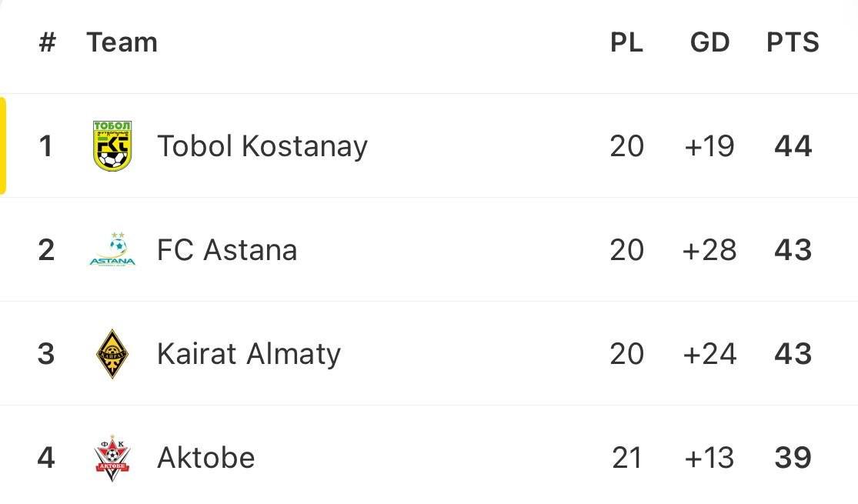Click Kairat Almaty's +24 goal difference
The height and width of the screenshot is (504, 858).
(709, 354)
